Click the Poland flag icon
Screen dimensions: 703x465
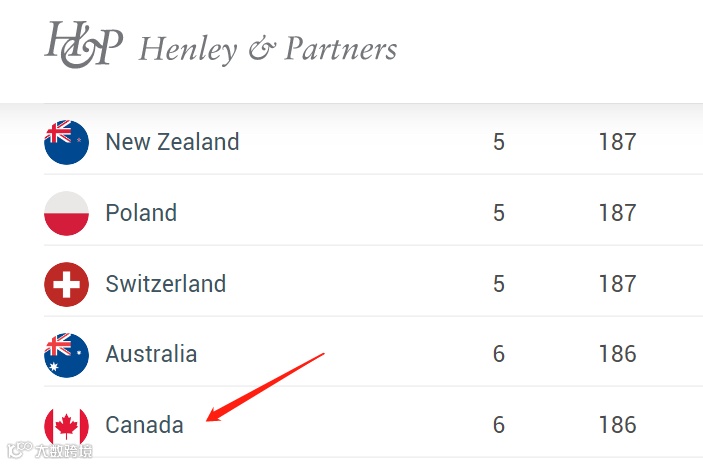66,213
